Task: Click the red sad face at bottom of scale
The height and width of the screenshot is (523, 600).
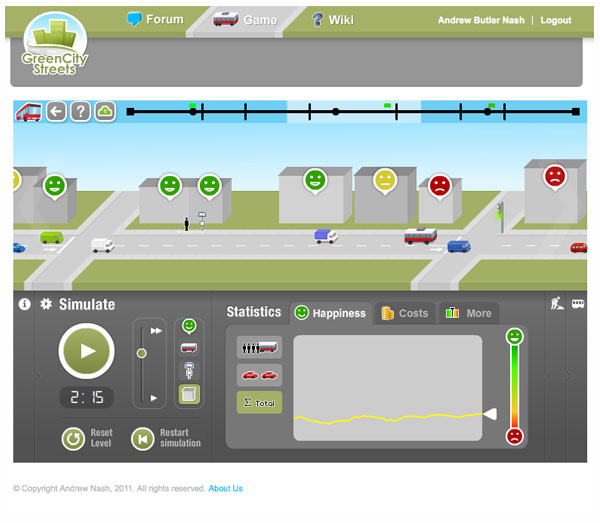Action: click(x=515, y=436)
